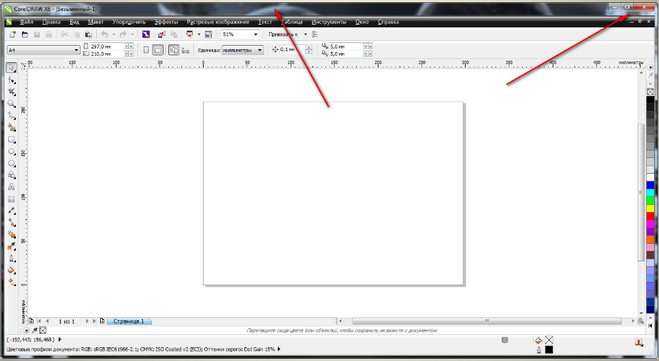Open the Welcome Screen icon
Image resolution: width=659 pixels, height=361 pixels.
(208, 34)
